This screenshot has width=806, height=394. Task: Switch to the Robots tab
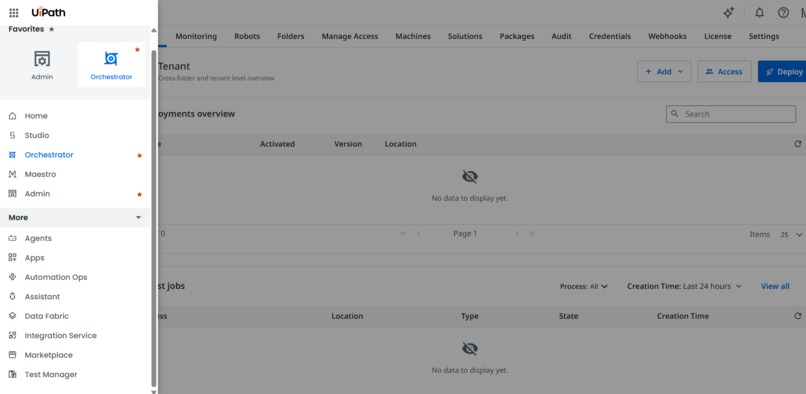click(247, 36)
